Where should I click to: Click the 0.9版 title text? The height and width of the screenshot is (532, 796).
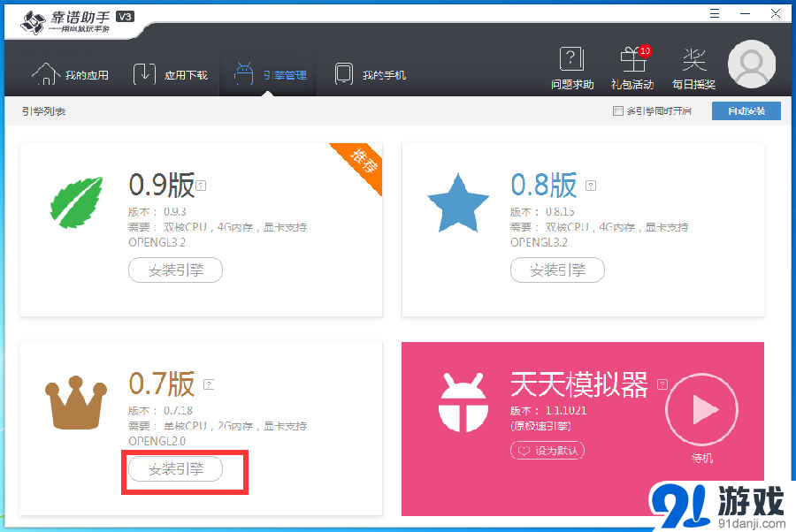click(162, 185)
